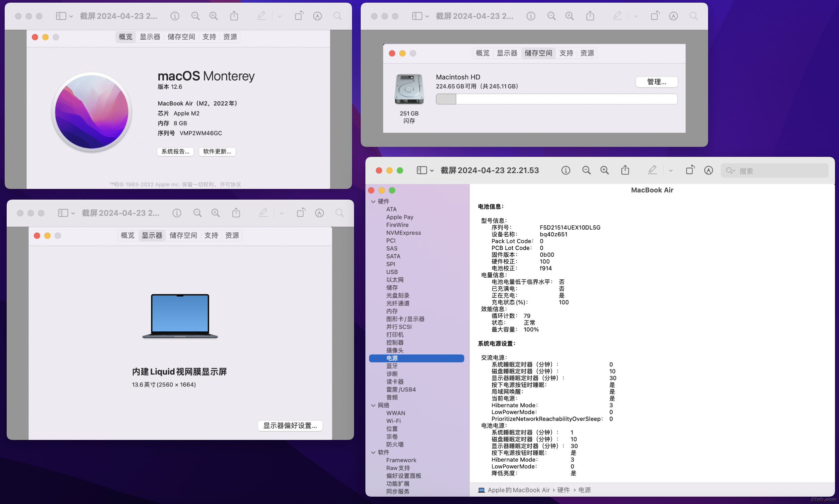Click zoom in icon in active Preview window
The width and height of the screenshot is (839, 504).
click(x=604, y=171)
